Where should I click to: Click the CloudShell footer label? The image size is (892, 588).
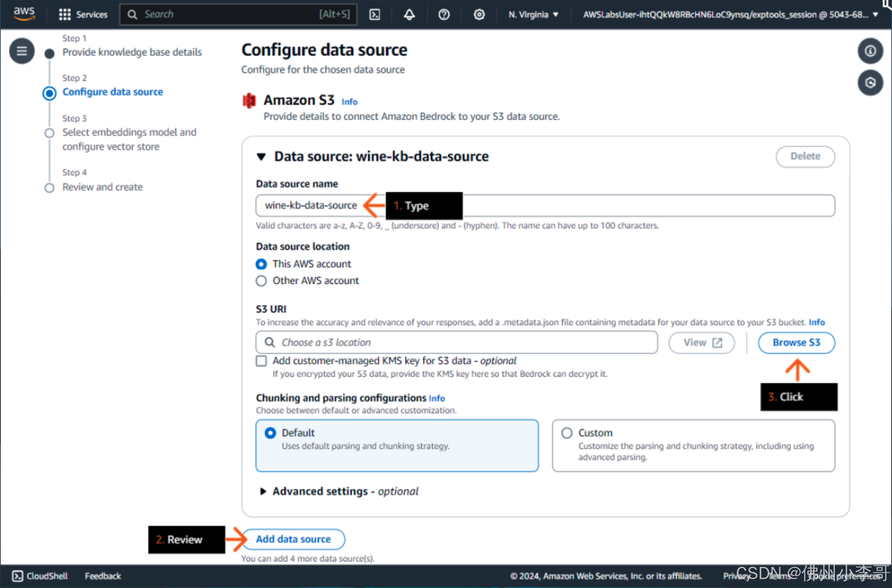coord(47,576)
